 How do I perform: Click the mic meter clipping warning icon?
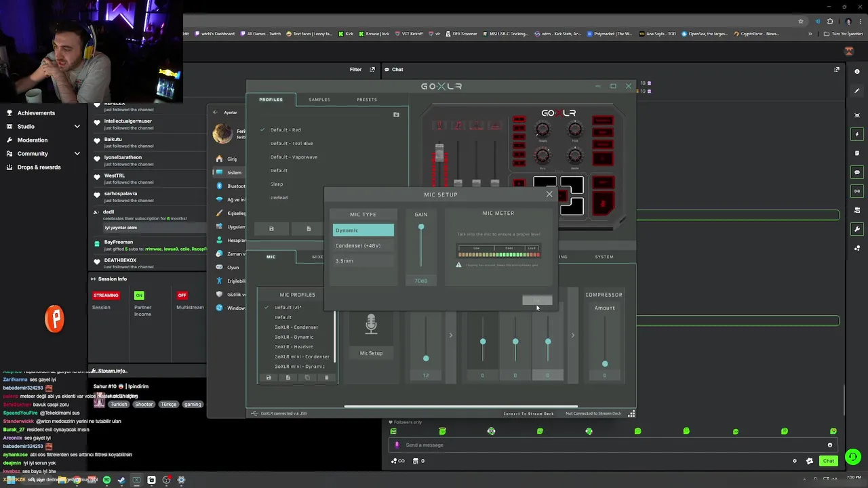click(x=458, y=265)
